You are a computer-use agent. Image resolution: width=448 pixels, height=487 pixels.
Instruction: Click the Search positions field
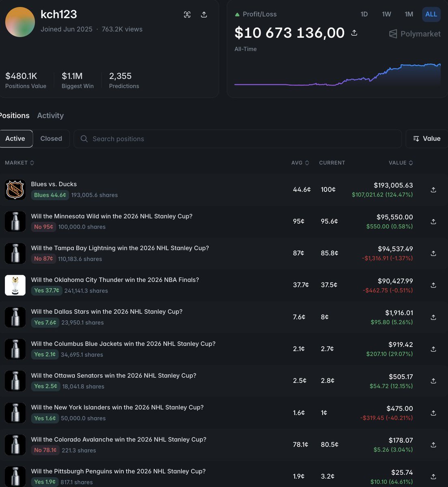[237, 139]
